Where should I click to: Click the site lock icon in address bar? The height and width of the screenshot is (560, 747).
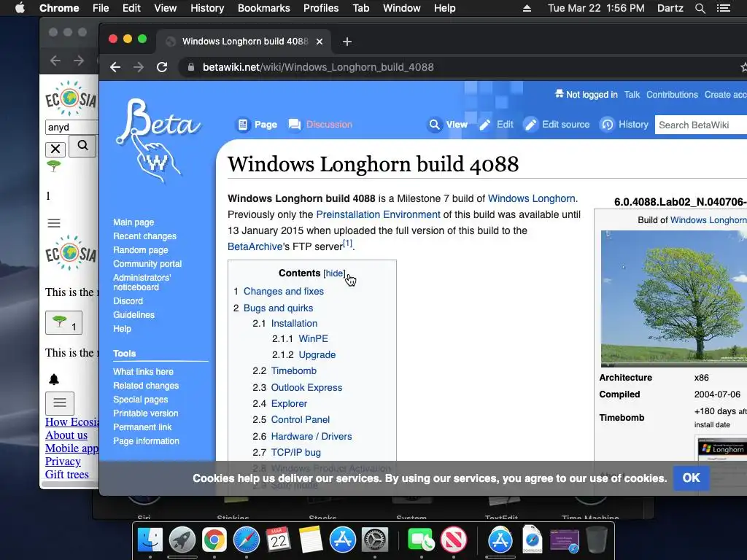[x=191, y=67]
